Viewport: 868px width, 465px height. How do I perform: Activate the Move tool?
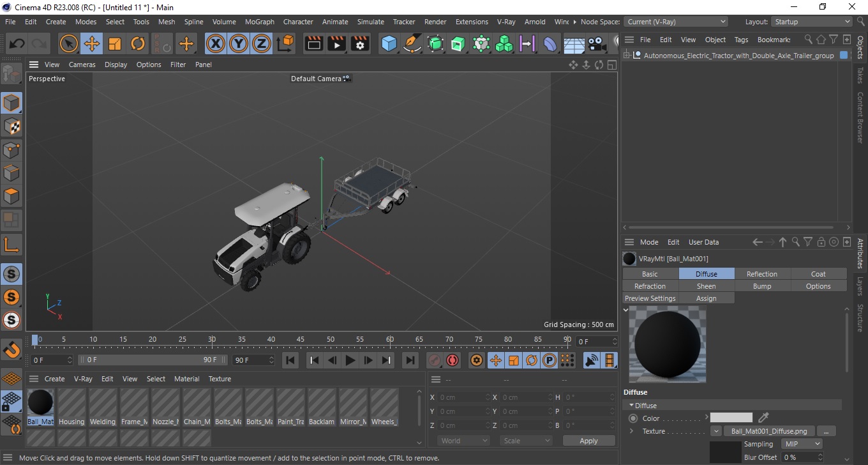tap(92, 44)
